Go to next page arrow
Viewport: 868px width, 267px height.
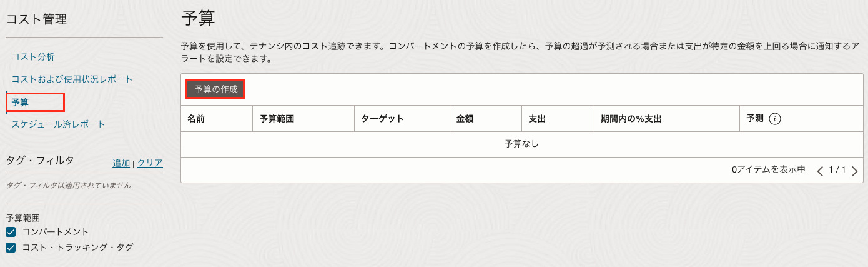[854, 171]
